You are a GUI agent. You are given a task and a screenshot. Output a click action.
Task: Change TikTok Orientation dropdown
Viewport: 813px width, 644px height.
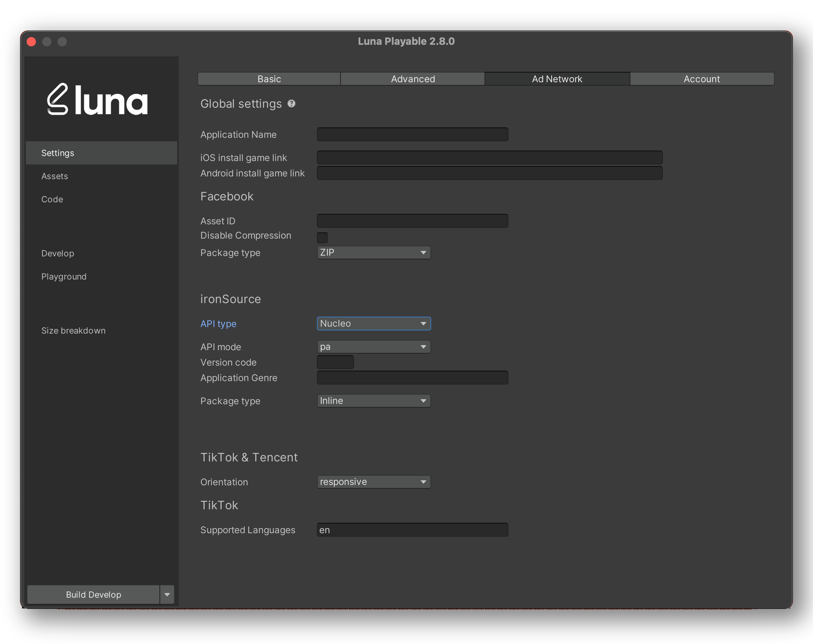point(372,481)
